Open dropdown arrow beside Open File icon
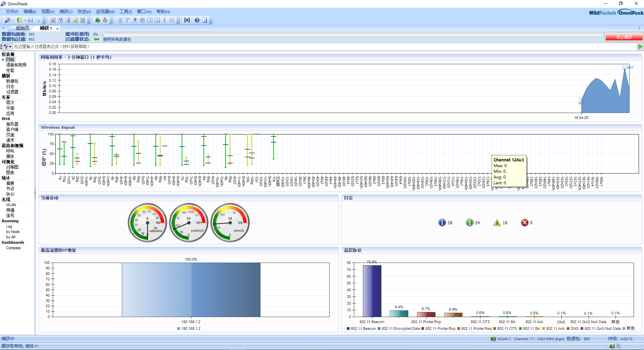 25,20
